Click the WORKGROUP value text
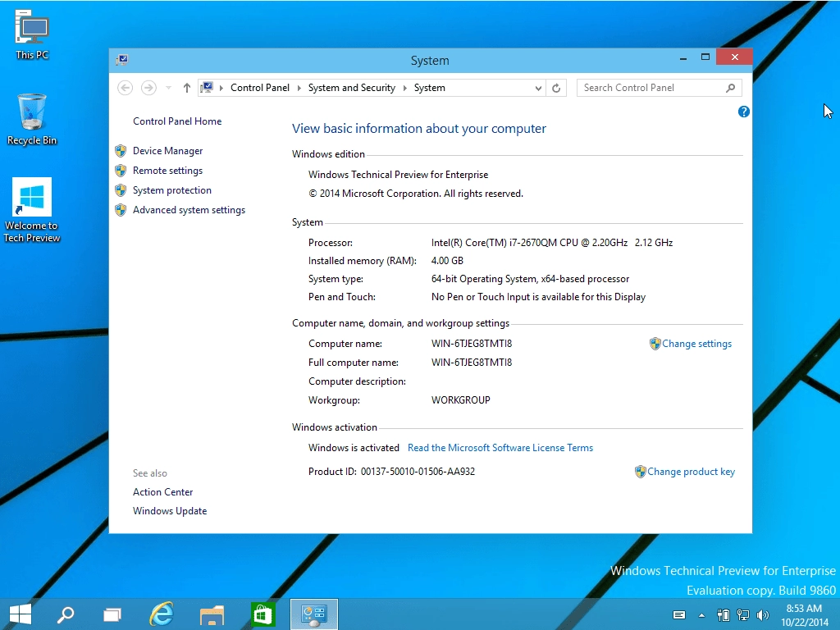 (x=461, y=400)
